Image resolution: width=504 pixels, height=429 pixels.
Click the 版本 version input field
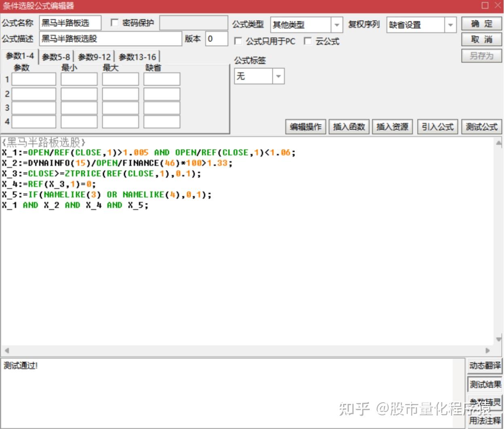[x=216, y=39]
